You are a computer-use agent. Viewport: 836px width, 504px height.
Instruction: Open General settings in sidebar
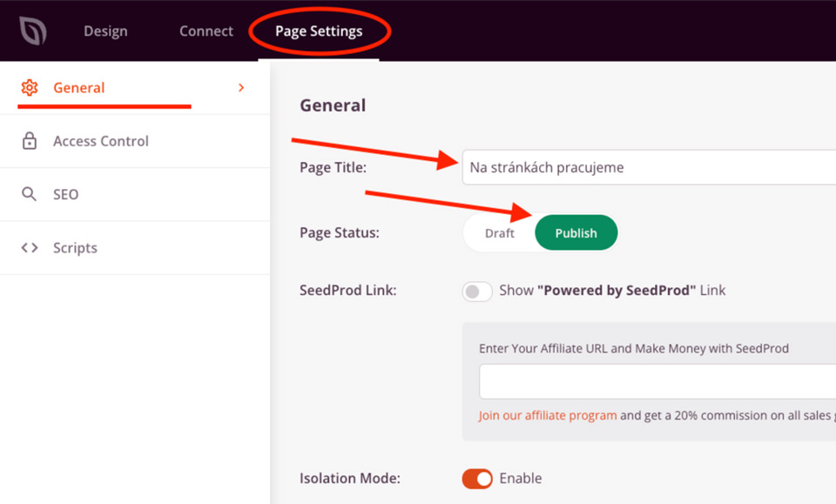pos(135,88)
